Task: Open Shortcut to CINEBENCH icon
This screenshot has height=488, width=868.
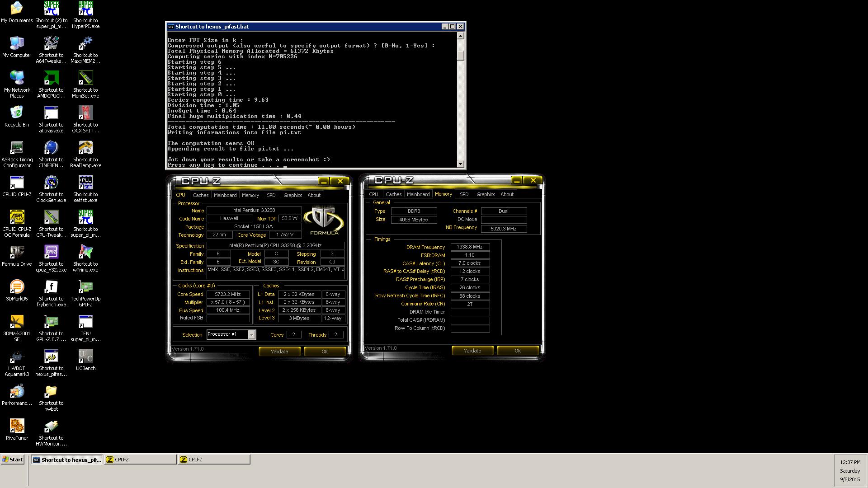Action: 51,155
